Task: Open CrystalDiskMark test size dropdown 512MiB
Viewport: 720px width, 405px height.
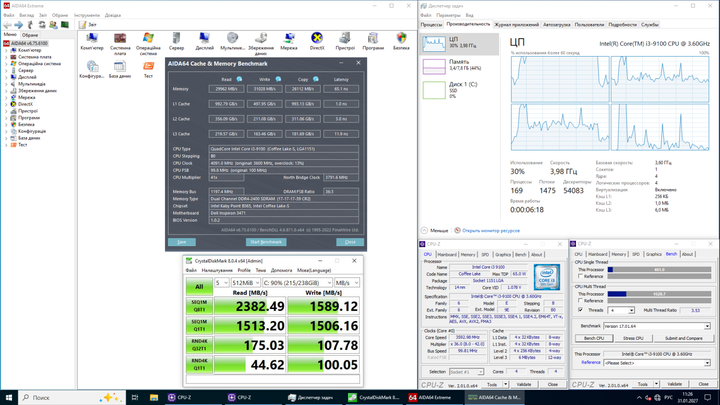Action: 246,283
